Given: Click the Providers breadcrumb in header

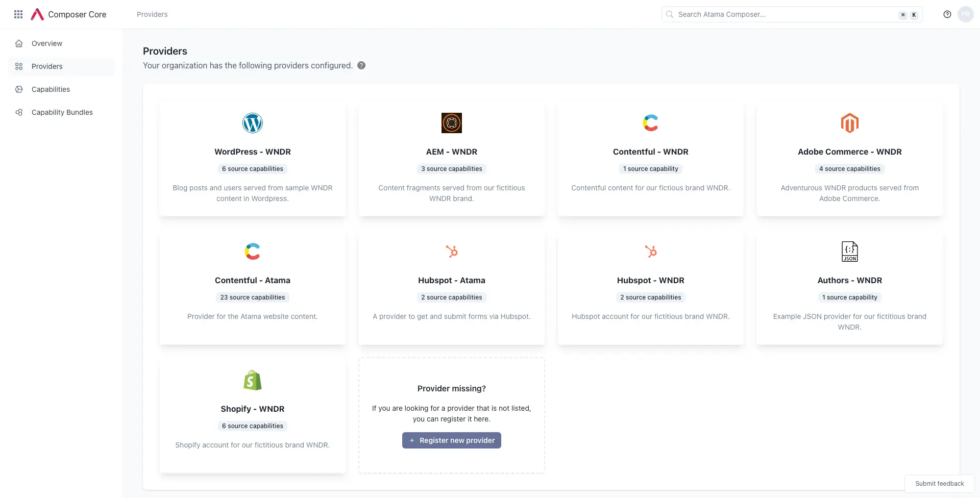Looking at the screenshot, I should click(x=152, y=14).
